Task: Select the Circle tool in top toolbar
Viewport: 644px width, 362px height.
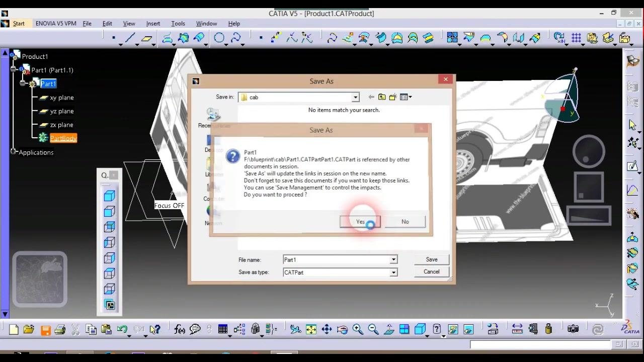Action: 219,38
